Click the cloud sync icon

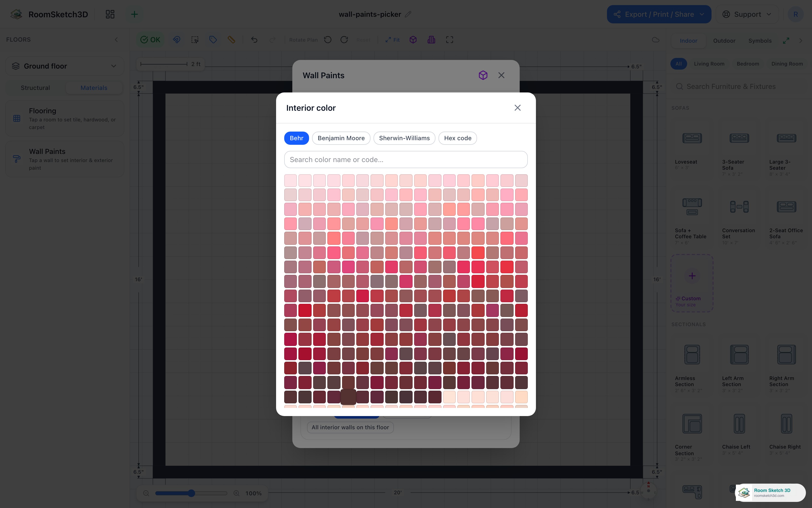(655, 40)
